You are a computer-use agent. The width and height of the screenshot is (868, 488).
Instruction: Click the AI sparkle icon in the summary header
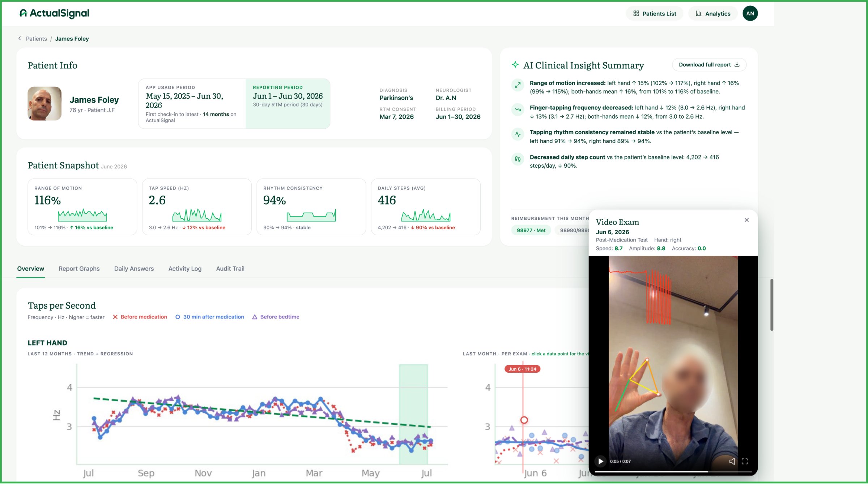(515, 65)
